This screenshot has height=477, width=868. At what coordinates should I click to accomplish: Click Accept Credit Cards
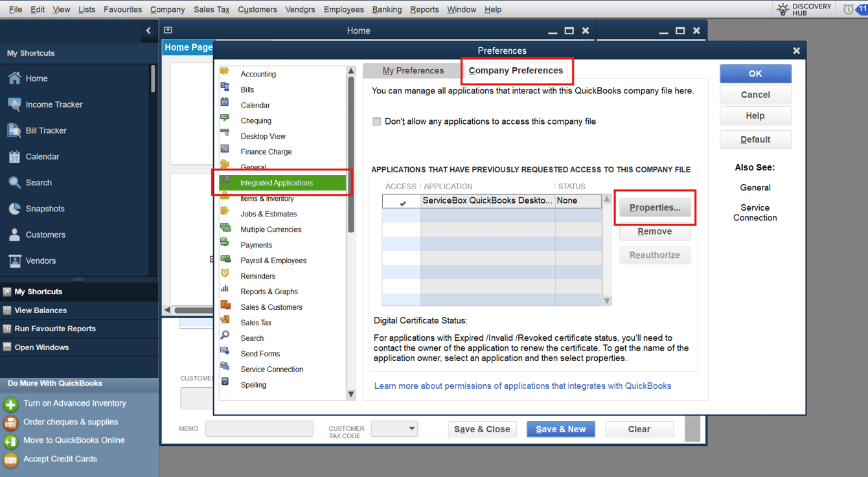coord(60,459)
